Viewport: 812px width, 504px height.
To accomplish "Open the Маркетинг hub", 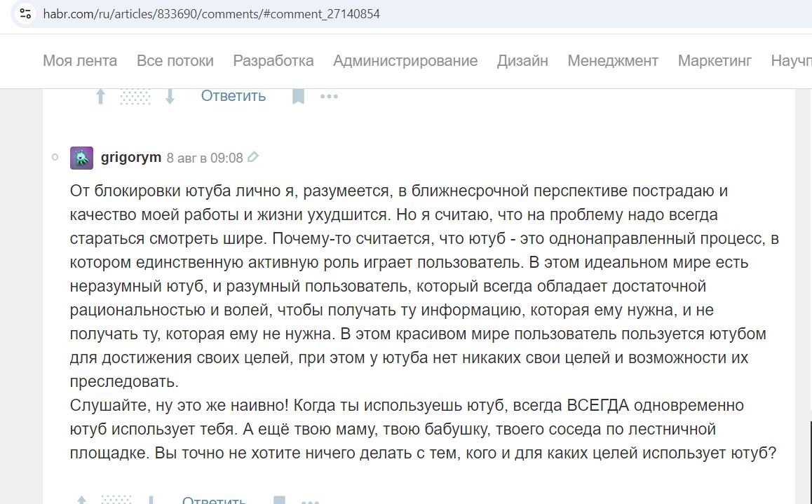I will 715,60.
